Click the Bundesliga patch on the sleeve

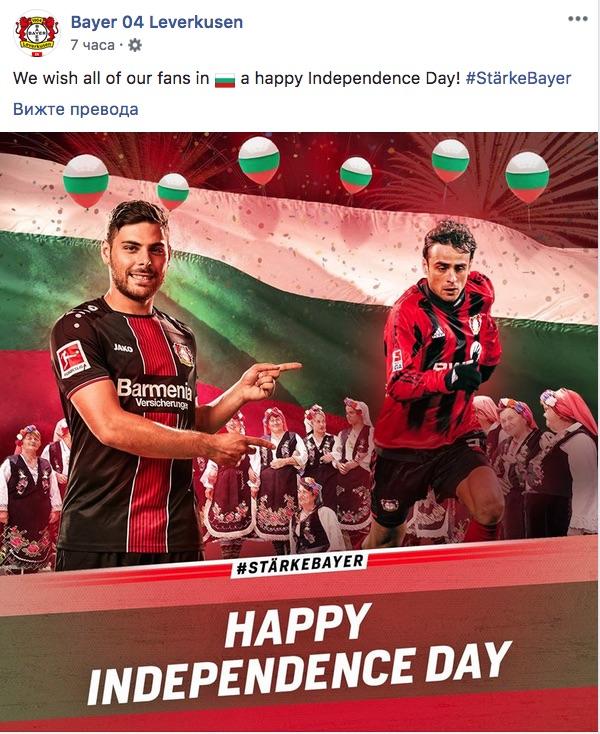73,359
